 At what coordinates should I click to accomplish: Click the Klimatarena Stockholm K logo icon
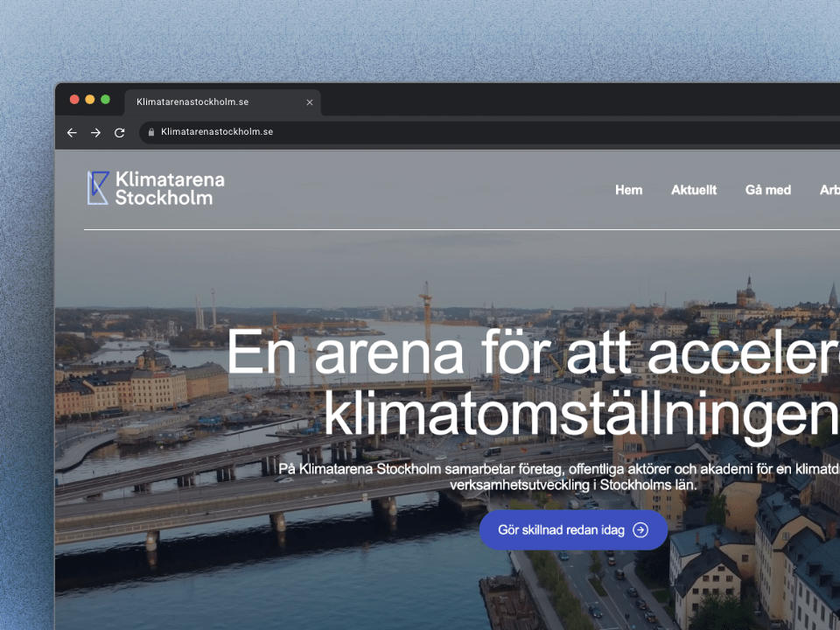[x=98, y=188]
